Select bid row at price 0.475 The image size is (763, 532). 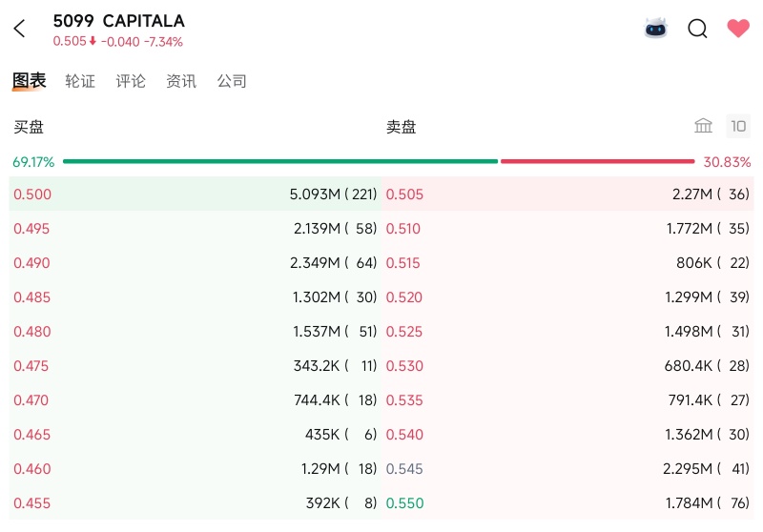pos(196,366)
